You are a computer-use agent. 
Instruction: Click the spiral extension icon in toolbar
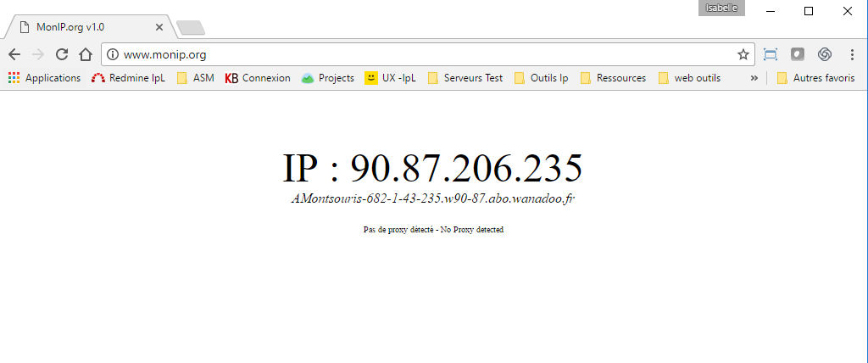click(824, 54)
